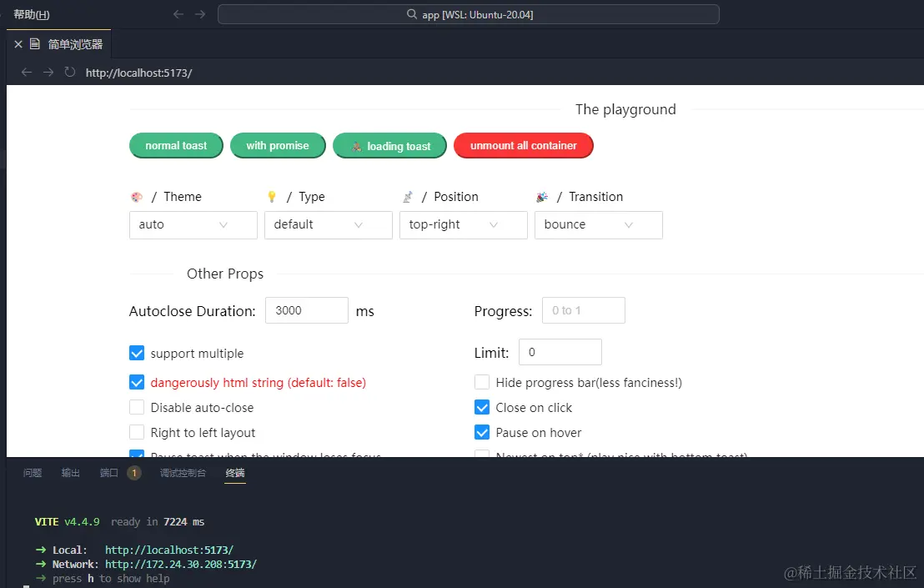Click the browser forward arrow beside the URL
The width and height of the screenshot is (924, 588).
[48, 72]
